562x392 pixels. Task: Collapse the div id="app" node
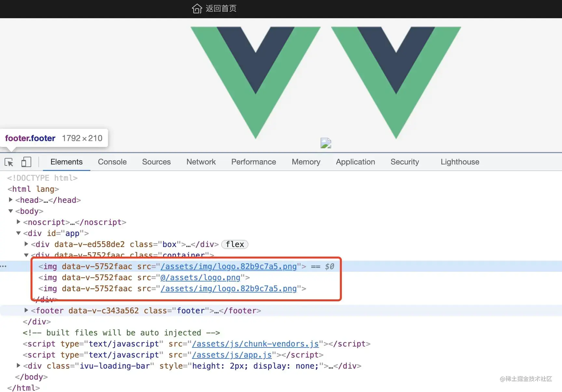(x=19, y=233)
